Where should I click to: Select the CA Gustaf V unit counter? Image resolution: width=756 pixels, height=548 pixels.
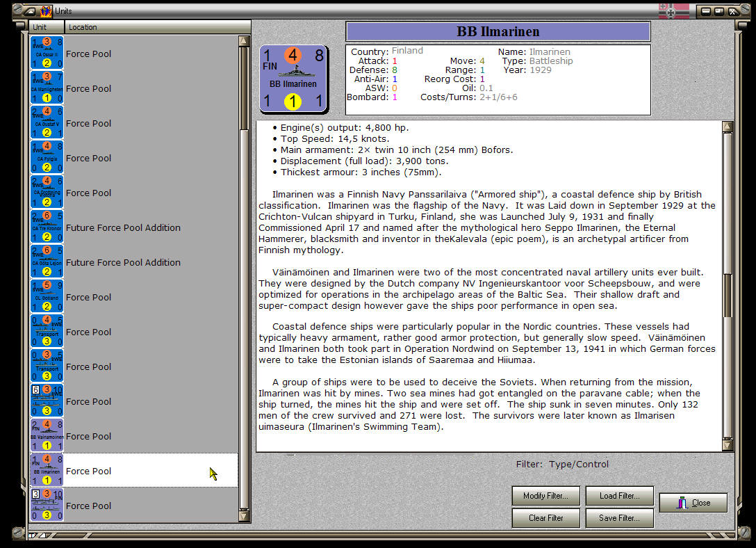coord(47,122)
